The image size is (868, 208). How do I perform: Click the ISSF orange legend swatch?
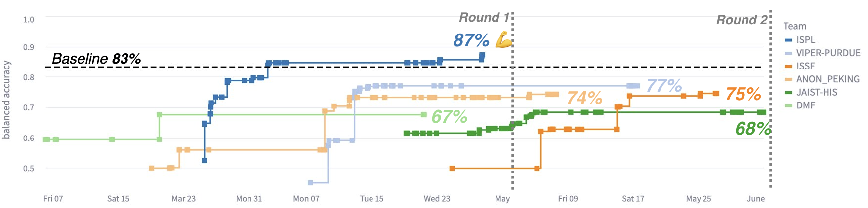pos(788,66)
